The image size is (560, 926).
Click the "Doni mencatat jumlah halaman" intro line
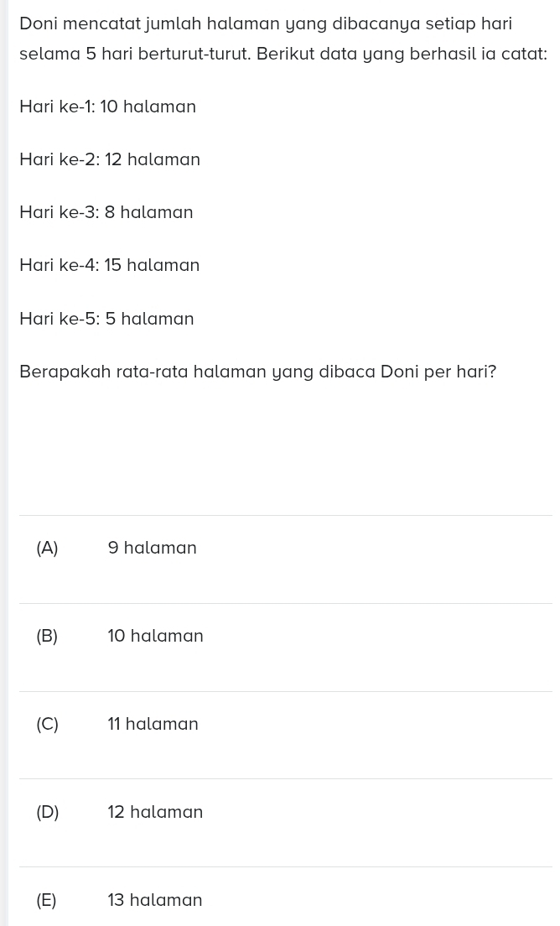tap(266, 23)
